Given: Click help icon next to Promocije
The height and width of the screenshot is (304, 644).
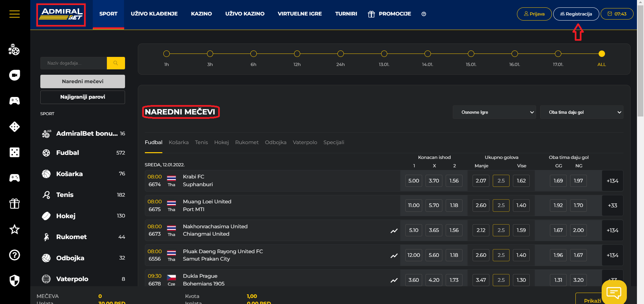Looking at the screenshot, I should tap(424, 14).
